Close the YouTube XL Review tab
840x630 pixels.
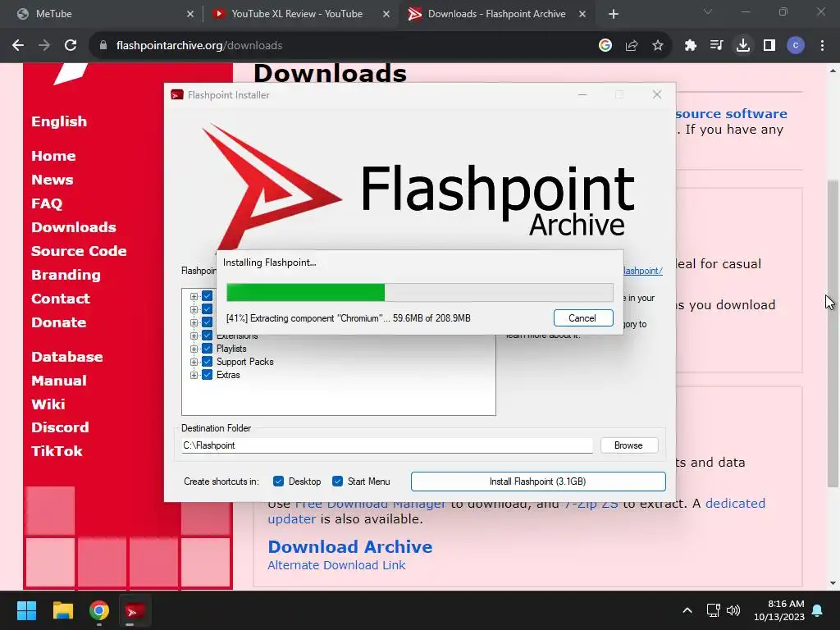pos(386,14)
